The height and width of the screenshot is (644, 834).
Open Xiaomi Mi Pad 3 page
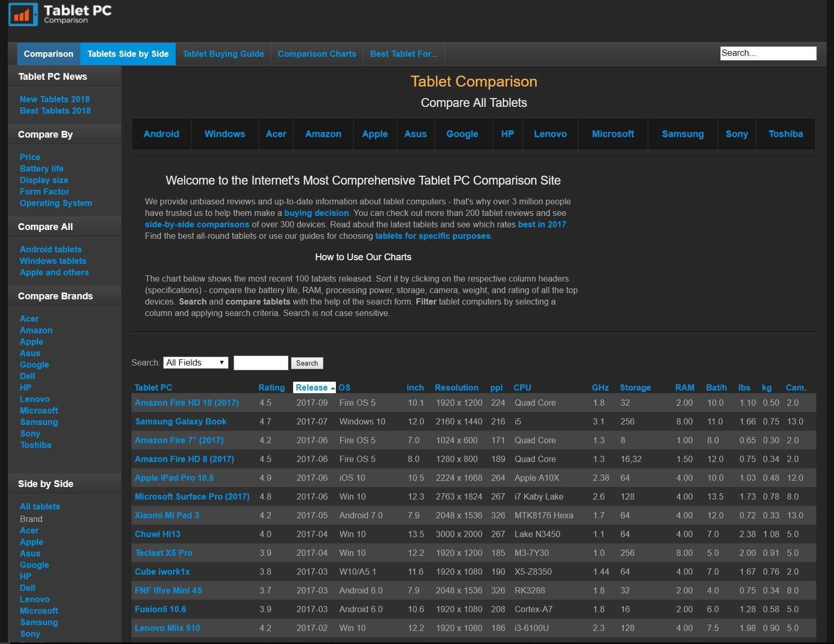click(x=167, y=515)
